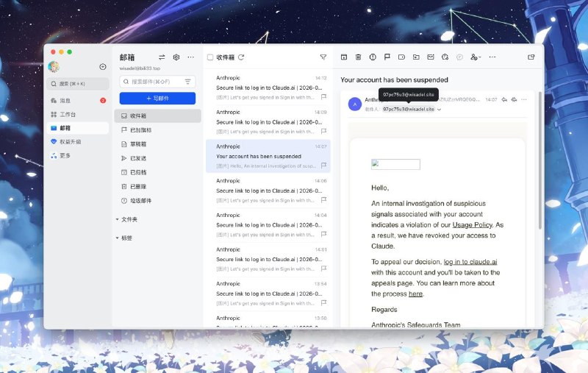The image size is (588, 373).
Task: Open the 13:54 Secure link email
Action: coord(268,294)
